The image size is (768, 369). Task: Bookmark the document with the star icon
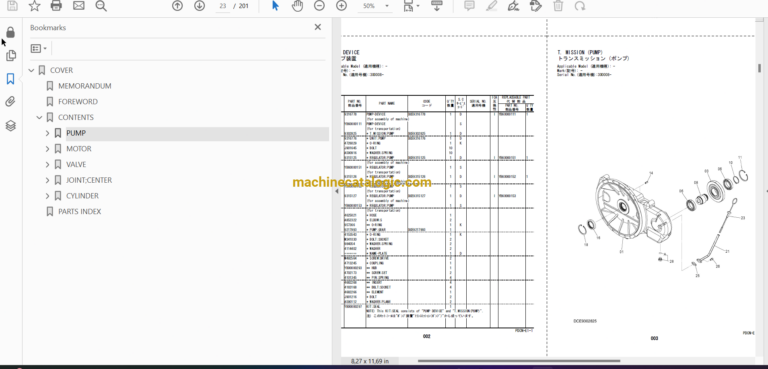34,6
